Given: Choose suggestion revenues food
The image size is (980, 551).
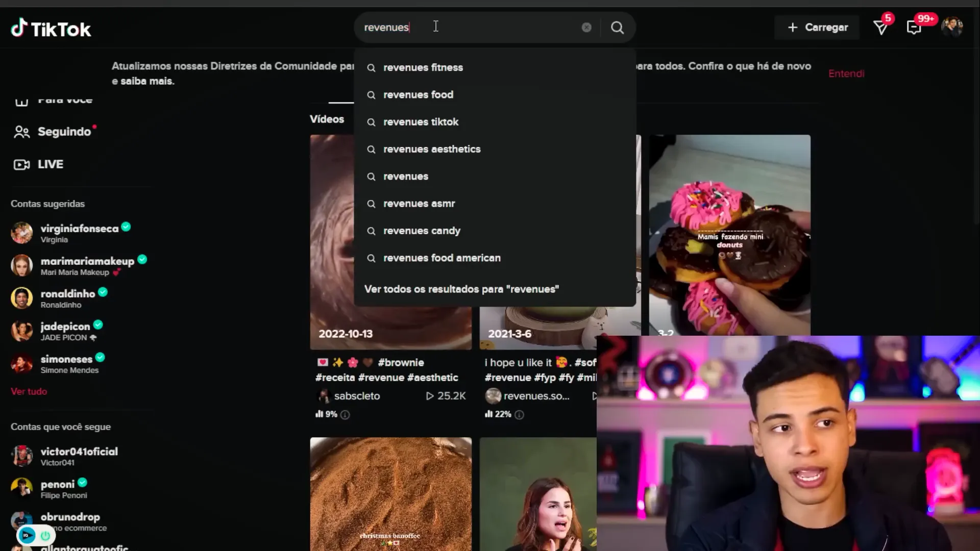Looking at the screenshot, I should click(x=495, y=94).
